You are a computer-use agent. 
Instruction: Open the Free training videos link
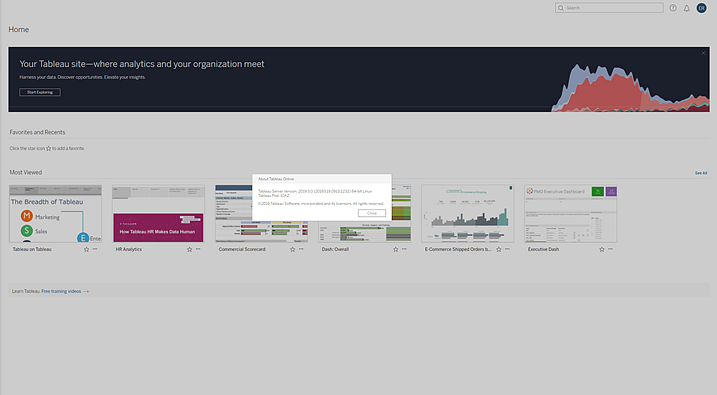65,291
